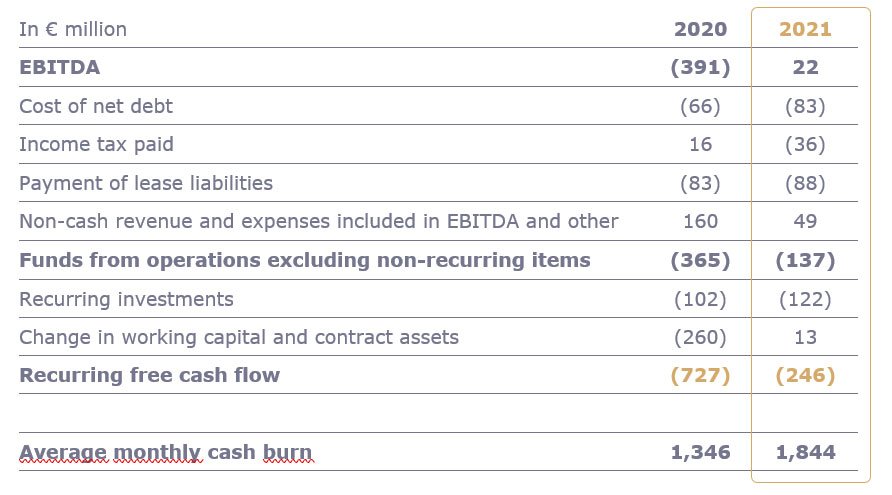Click the 2020 column header
The height and width of the screenshot is (495, 892).
(x=700, y=29)
